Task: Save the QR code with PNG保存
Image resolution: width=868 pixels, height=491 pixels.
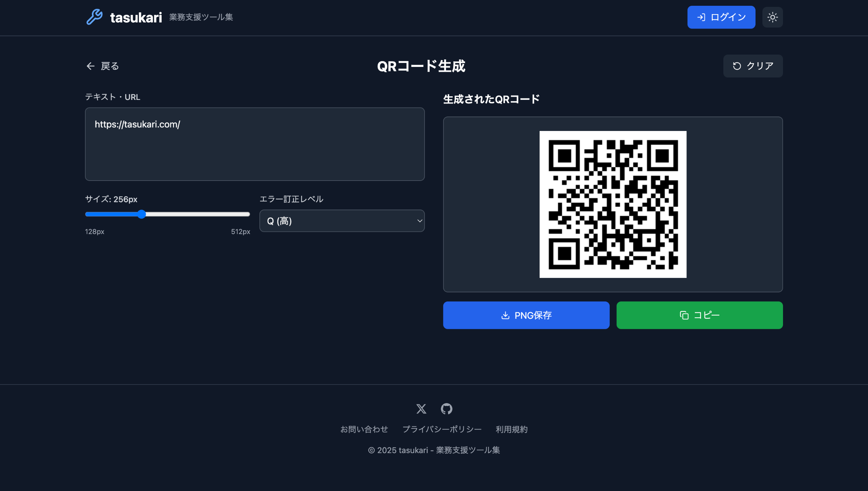Action: [x=526, y=315]
